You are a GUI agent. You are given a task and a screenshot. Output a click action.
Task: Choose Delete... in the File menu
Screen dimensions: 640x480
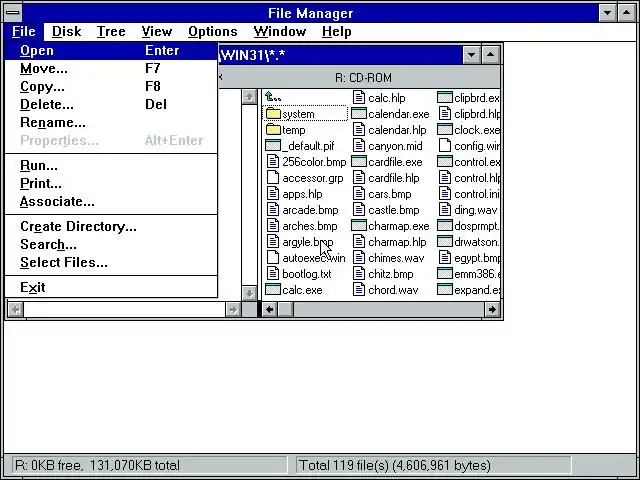click(111, 104)
